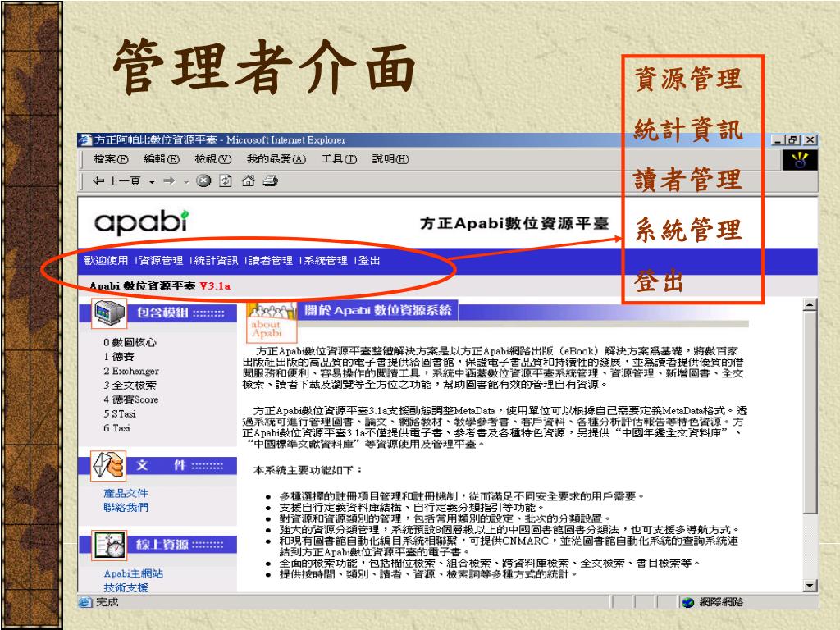Viewport: 840px width, 630px height.
Task: Restore the browser window size
Action: 794,139
